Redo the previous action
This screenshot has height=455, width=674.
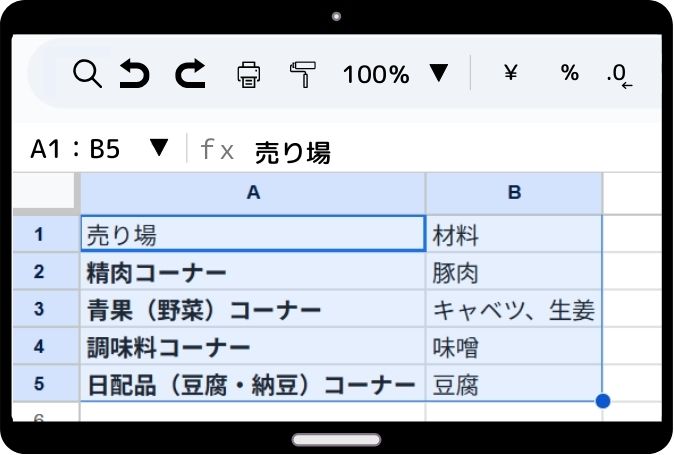(x=190, y=73)
